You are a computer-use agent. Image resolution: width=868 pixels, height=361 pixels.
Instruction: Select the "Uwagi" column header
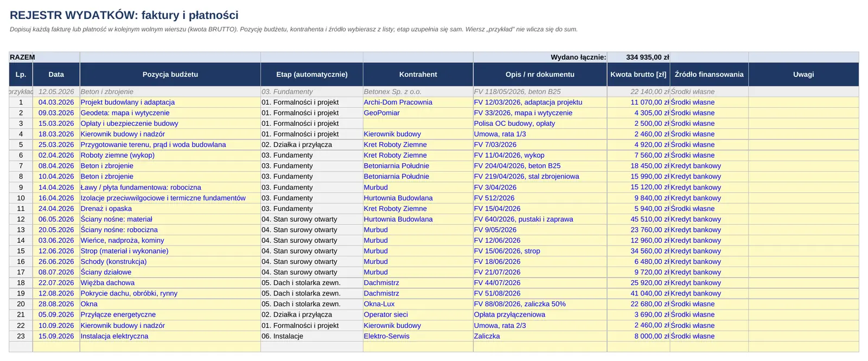803,74
